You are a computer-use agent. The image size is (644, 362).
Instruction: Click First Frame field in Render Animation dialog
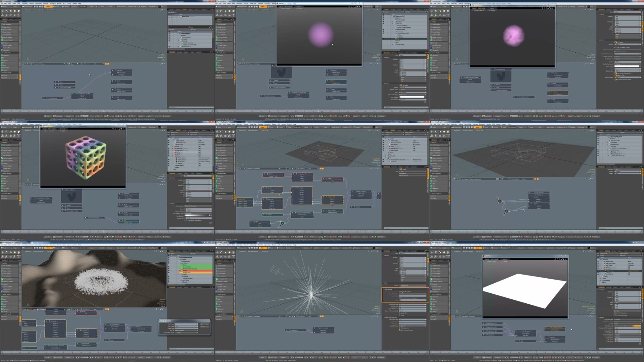click(x=186, y=324)
